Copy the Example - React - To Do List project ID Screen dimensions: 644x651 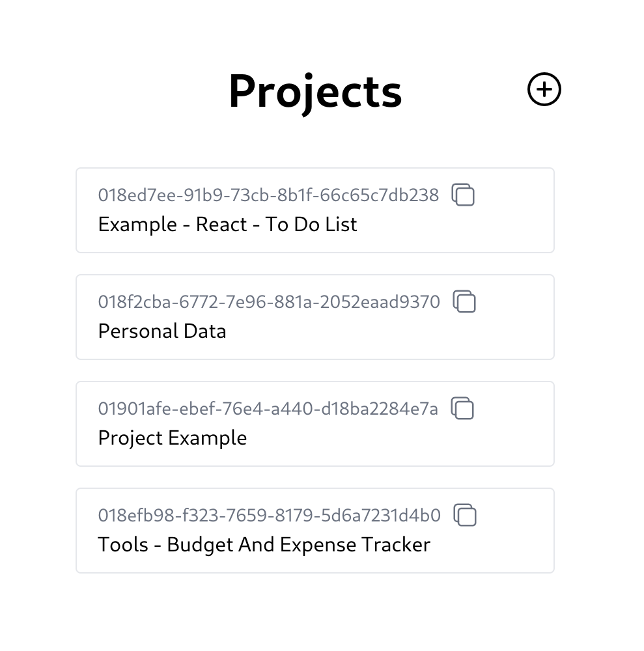pos(464,195)
